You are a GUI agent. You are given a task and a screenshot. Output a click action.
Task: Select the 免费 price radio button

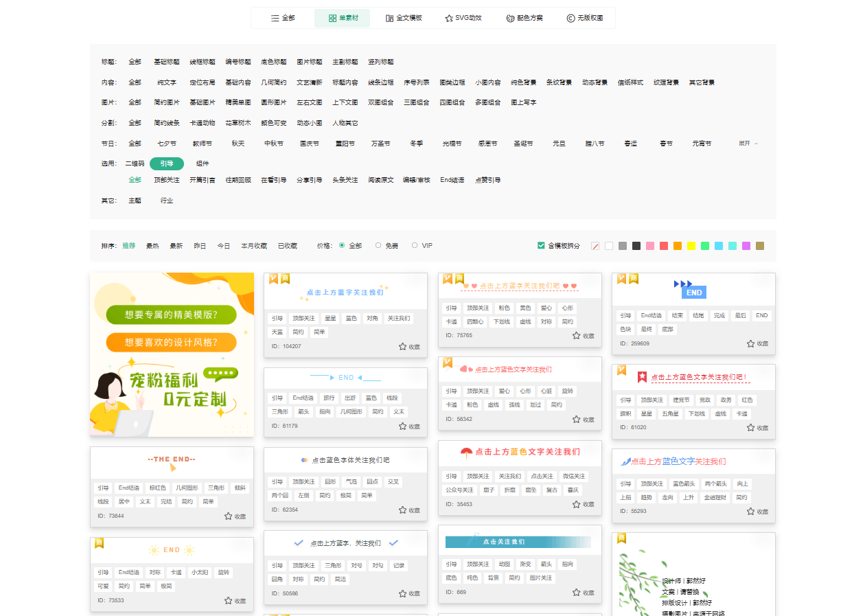click(378, 245)
